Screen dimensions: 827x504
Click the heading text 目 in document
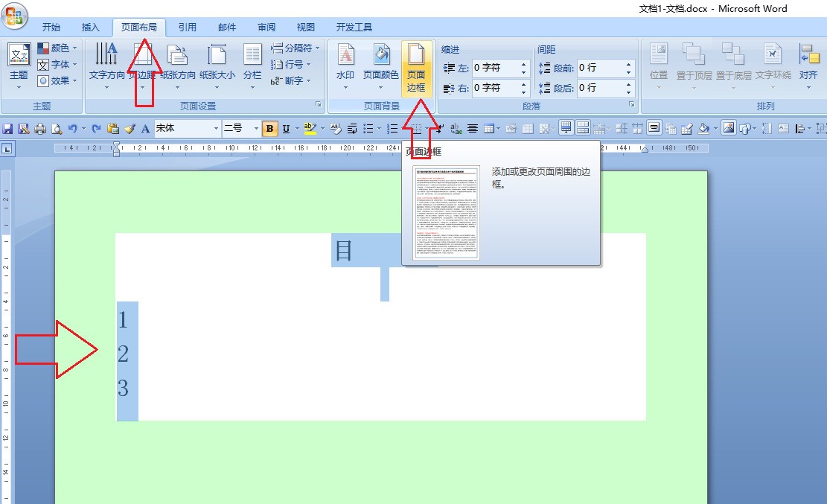coord(344,250)
